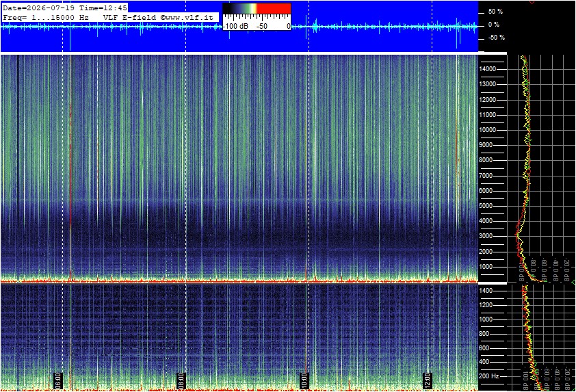Click the VLF E-field ©www.vlf.it caption
The image size is (576, 392).
click(158, 17)
